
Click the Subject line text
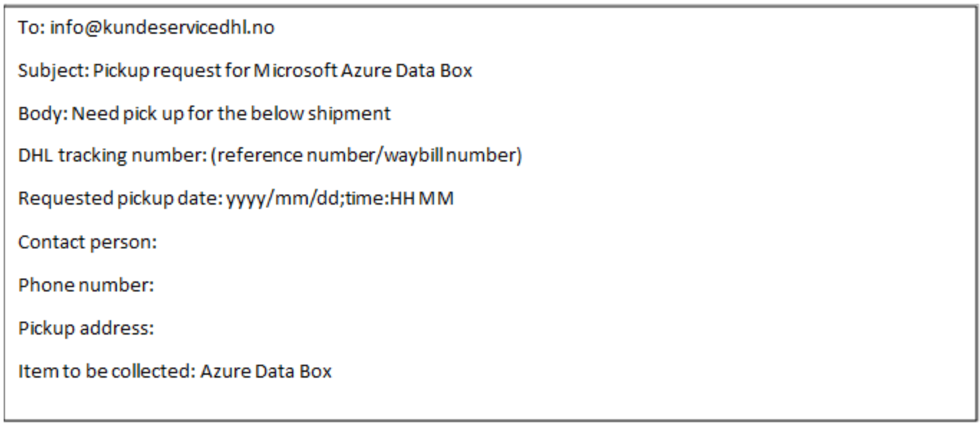coord(245,71)
